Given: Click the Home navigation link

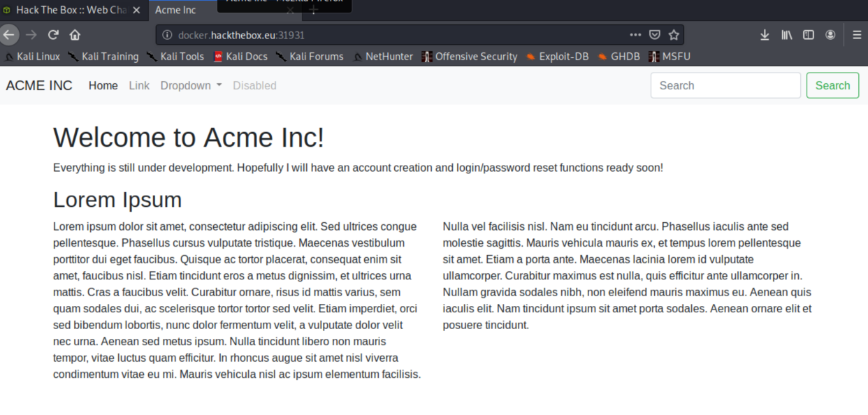Looking at the screenshot, I should [103, 85].
